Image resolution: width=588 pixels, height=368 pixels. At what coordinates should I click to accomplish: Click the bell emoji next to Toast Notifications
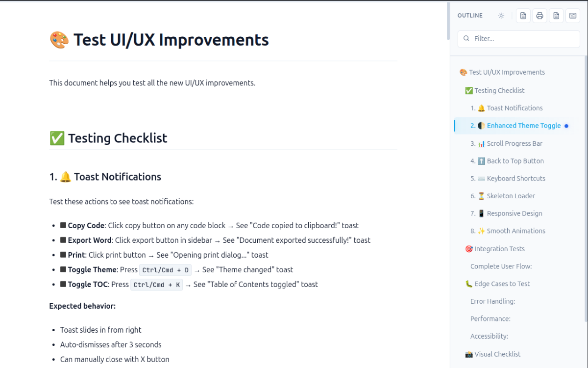pos(67,177)
